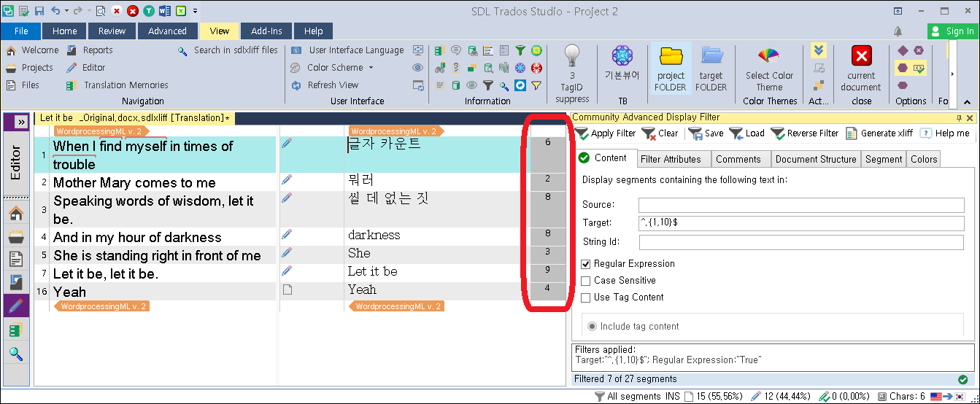Click the Undo arrow icon
This screenshot has height=404, width=980.
[x=56, y=11]
